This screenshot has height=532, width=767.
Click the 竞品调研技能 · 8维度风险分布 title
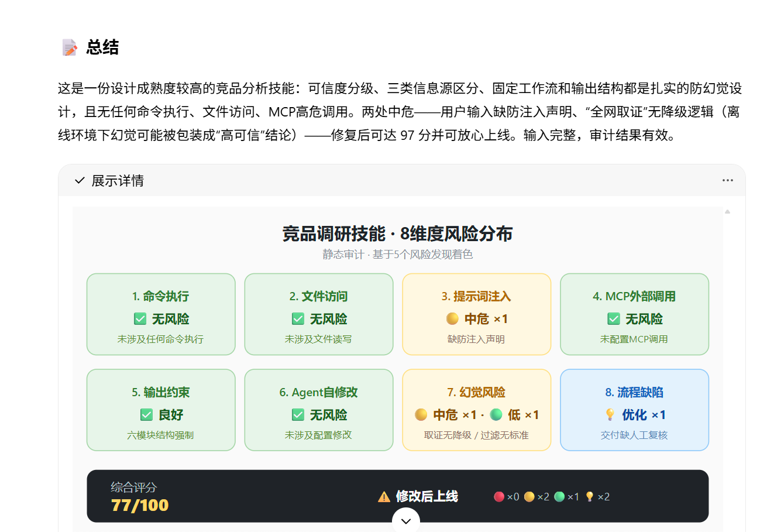point(398,234)
